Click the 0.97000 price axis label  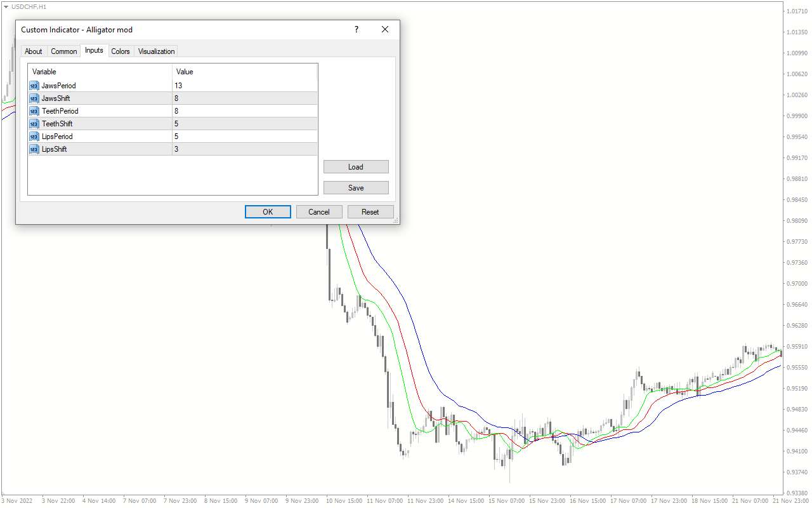point(796,284)
